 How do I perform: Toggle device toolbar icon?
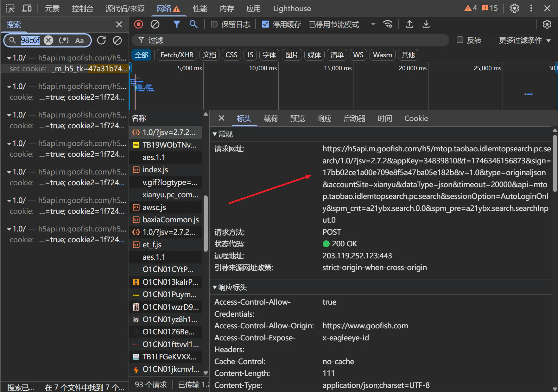tap(27, 9)
